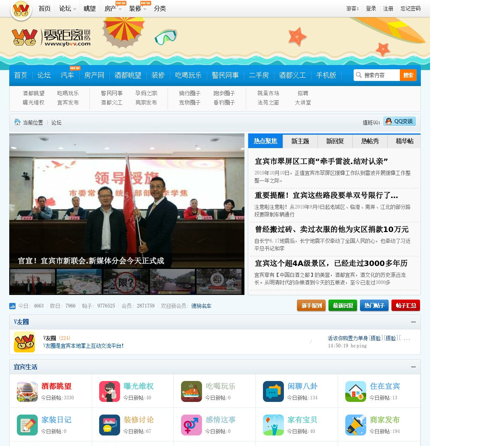Switch to the 新回复 tab
This screenshot has height=446, width=504.
[335, 141]
